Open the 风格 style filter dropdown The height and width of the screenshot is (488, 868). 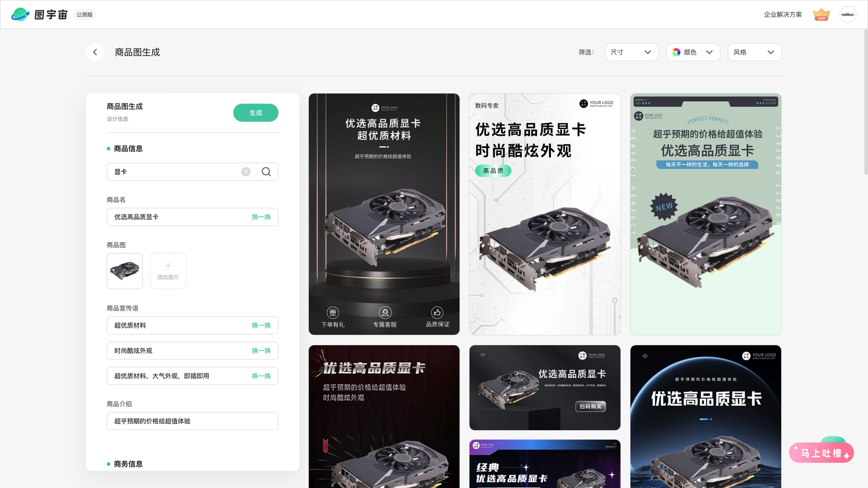click(x=755, y=52)
